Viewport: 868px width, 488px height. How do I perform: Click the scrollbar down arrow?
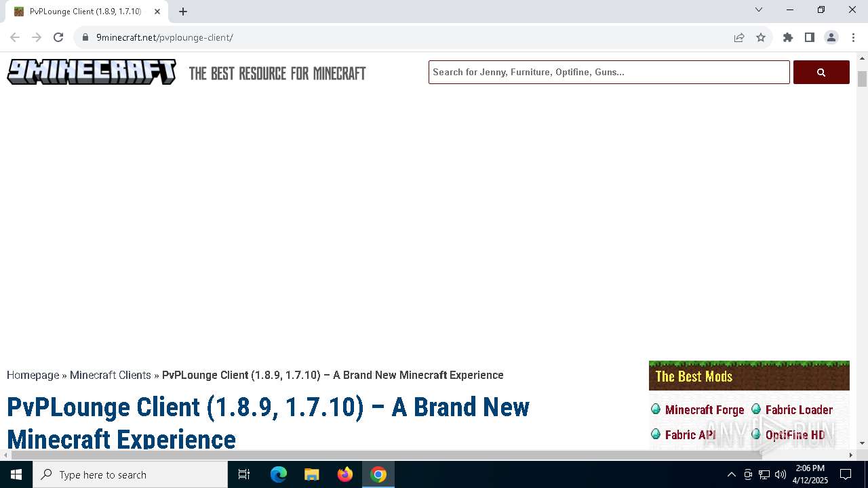(x=862, y=443)
